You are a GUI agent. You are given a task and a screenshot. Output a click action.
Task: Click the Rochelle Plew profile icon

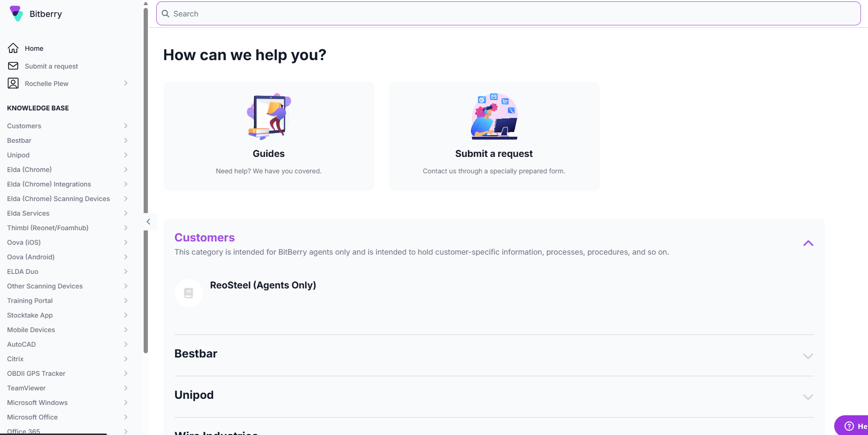click(13, 83)
